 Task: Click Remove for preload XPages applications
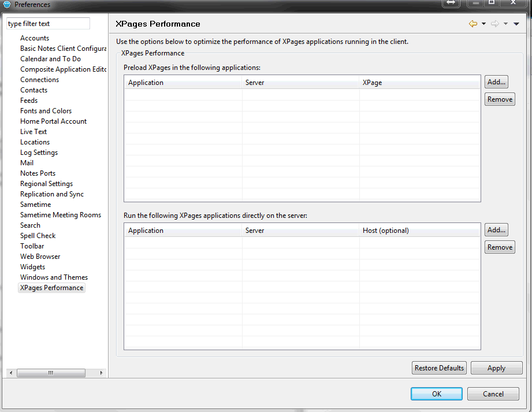click(x=500, y=99)
